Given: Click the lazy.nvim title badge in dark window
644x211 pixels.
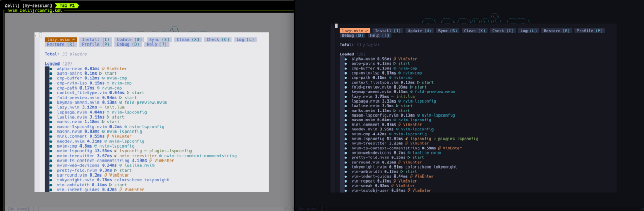Looking at the screenshot, I should click(355, 31).
